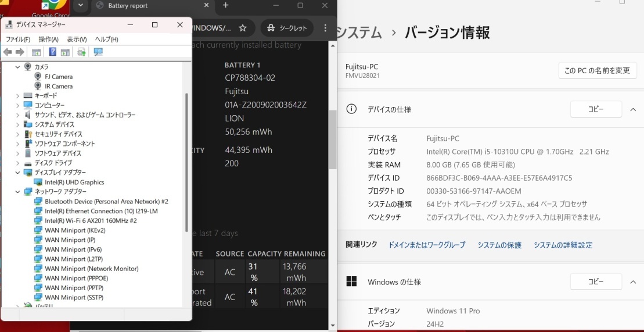Click デバイス ID value text

499,178
